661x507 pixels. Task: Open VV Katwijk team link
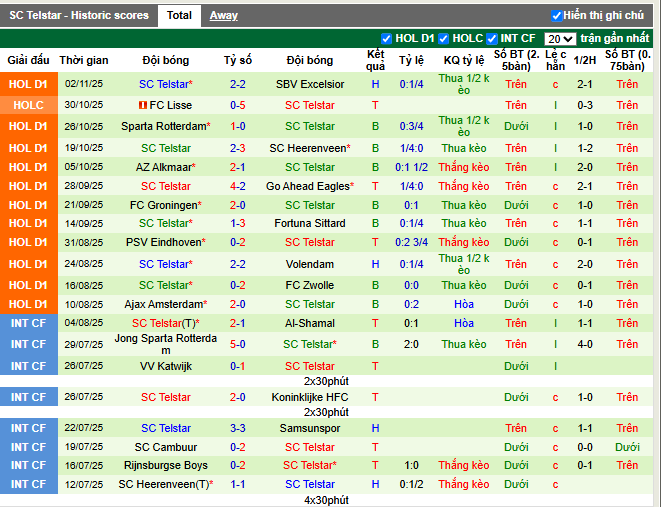coord(166,366)
